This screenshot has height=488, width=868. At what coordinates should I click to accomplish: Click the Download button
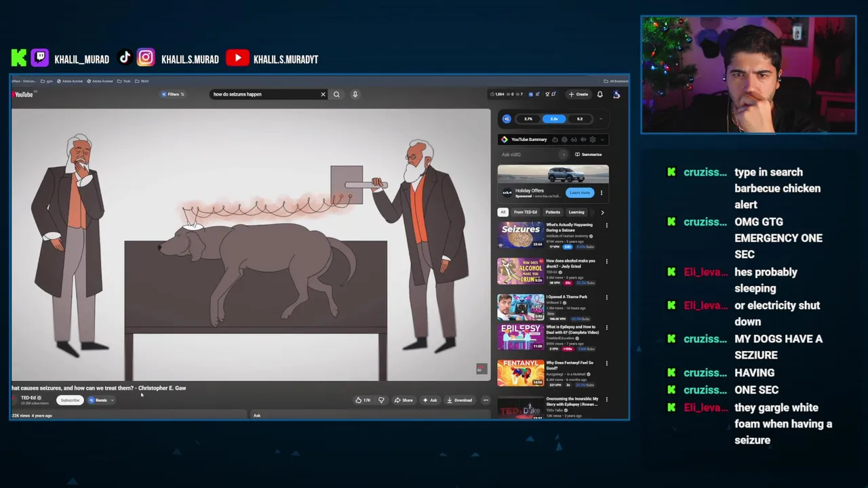460,400
